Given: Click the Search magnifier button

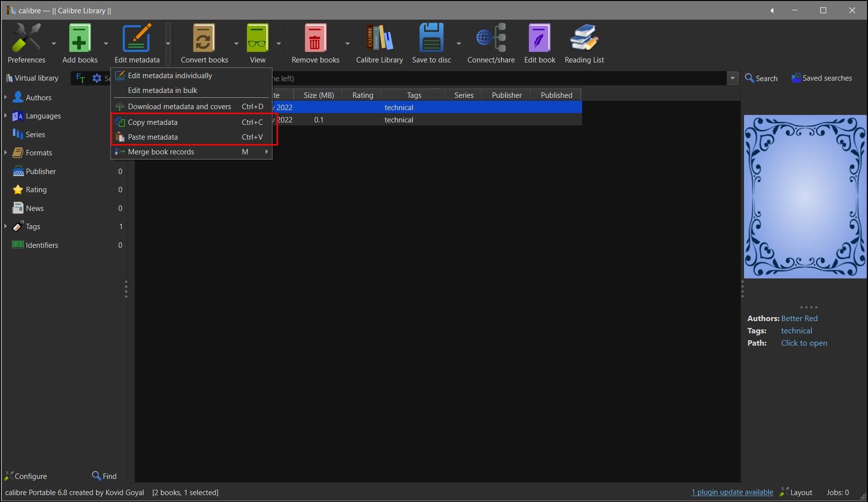Looking at the screenshot, I should pyautogui.click(x=761, y=78).
